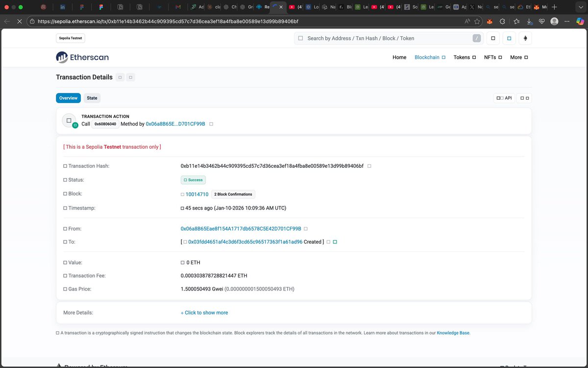The image size is (588, 368).
Task: Switch to the LinkedIn browser tab
Action: [63, 7]
